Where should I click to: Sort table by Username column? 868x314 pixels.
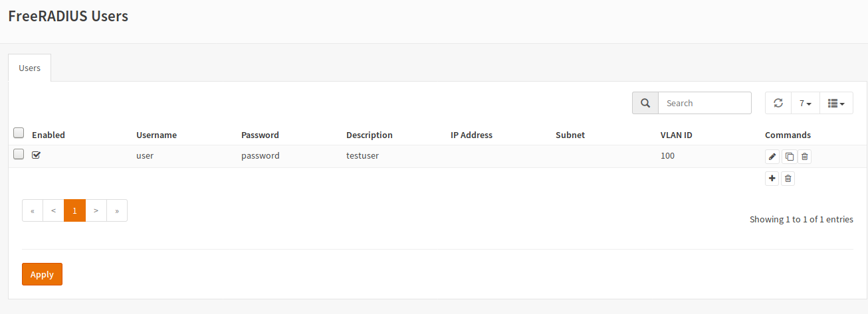tap(156, 135)
